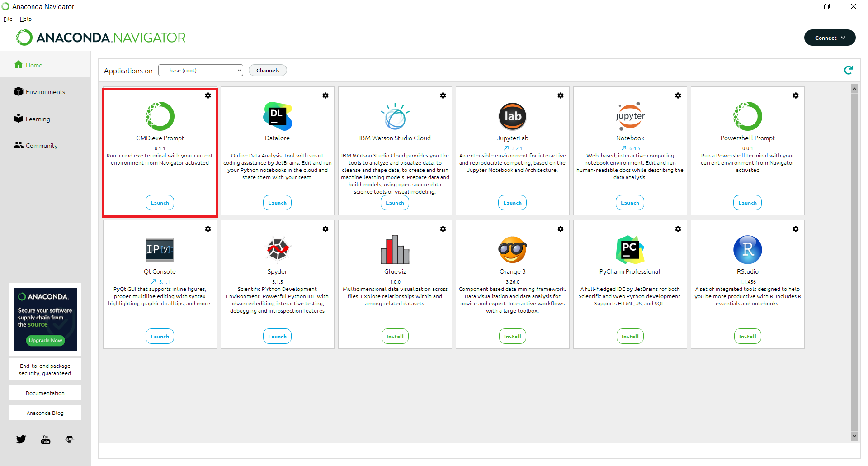The height and width of the screenshot is (466, 868).
Task: Open the File menu
Action: (x=8, y=19)
